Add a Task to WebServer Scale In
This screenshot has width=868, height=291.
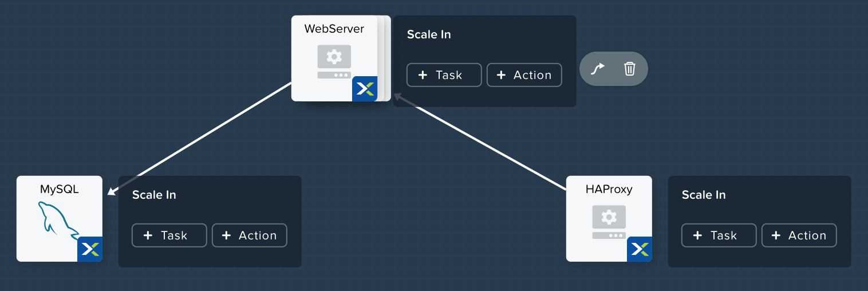(444, 75)
